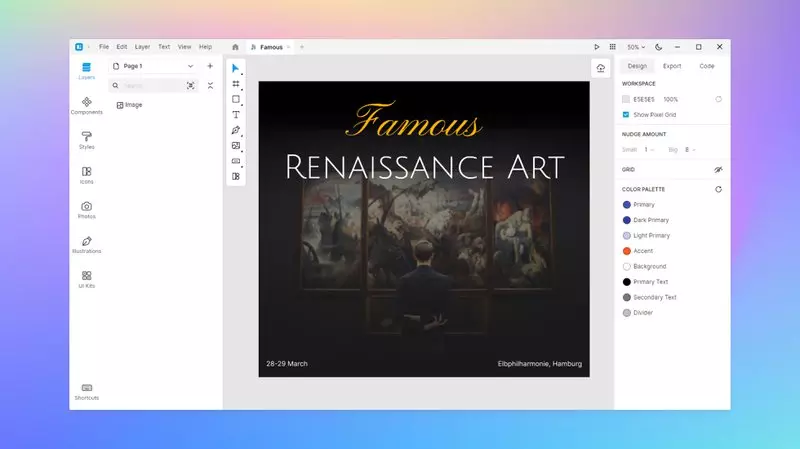Switch to the Code tab
Screen dimensions: 800x449
[707, 66]
